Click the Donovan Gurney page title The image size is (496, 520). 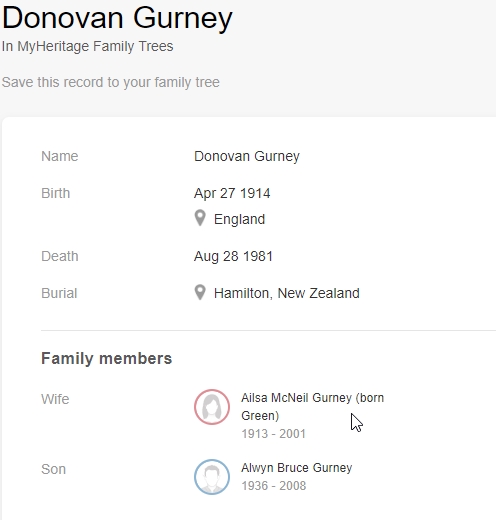click(117, 18)
